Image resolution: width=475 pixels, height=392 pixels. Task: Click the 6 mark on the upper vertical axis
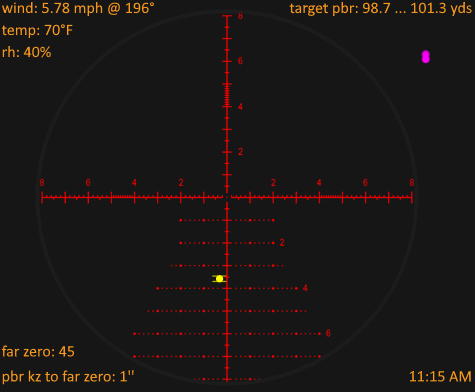pyautogui.click(x=240, y=61)
